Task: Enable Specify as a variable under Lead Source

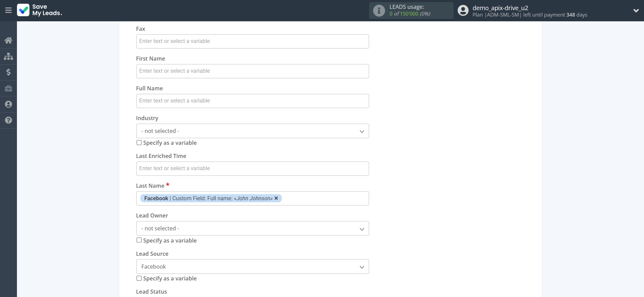Action: 139,278
